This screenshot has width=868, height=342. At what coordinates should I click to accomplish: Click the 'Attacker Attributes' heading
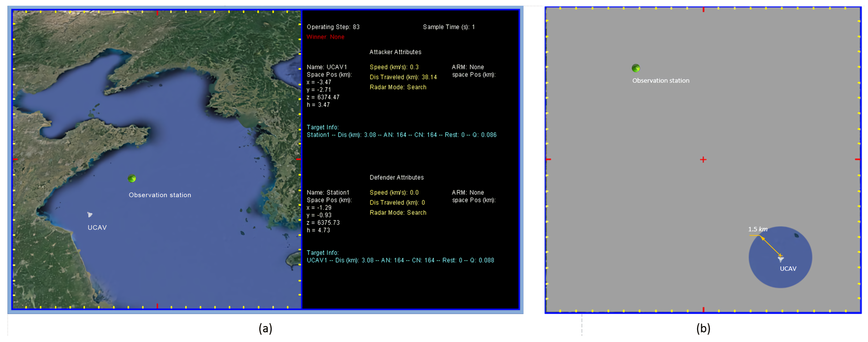[395, 52]
